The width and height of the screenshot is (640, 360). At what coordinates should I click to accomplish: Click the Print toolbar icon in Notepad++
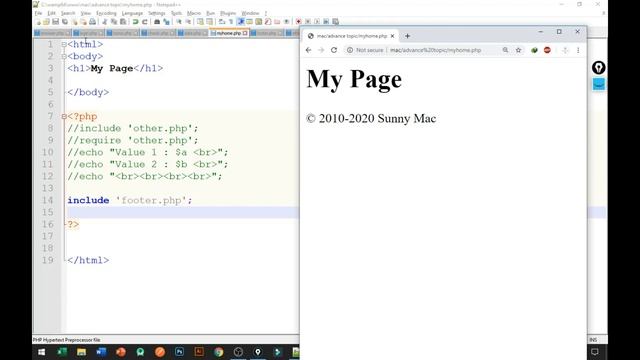click(x=92, y=22)
